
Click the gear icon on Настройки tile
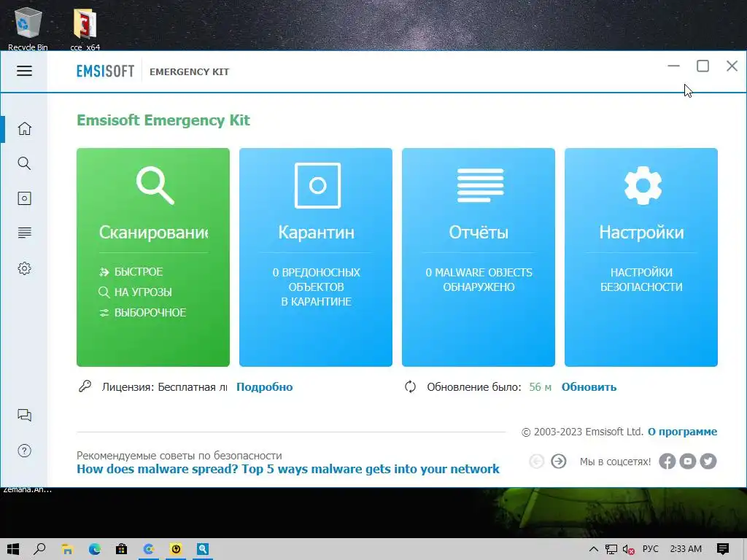click(x=643, y=185)
